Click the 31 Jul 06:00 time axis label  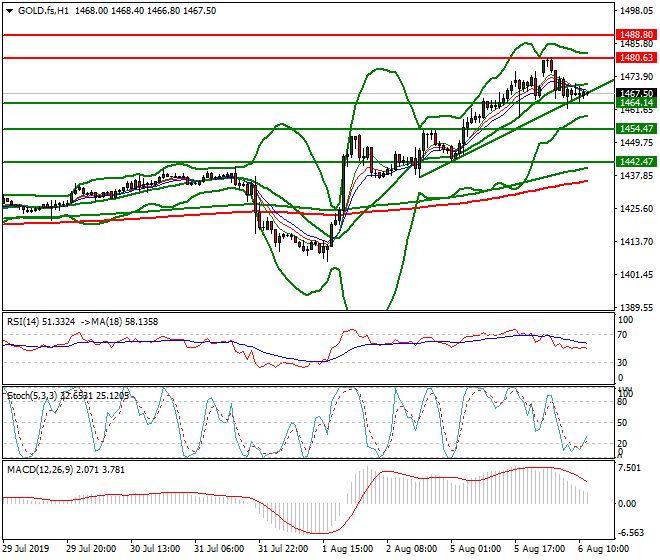tap(219, 549)
